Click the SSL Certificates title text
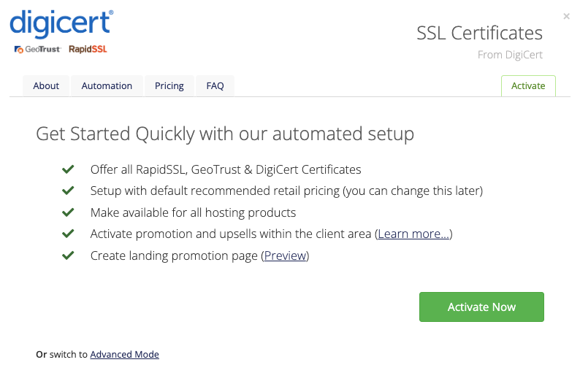Screen dimensions: 580x392 coord(480,34)
